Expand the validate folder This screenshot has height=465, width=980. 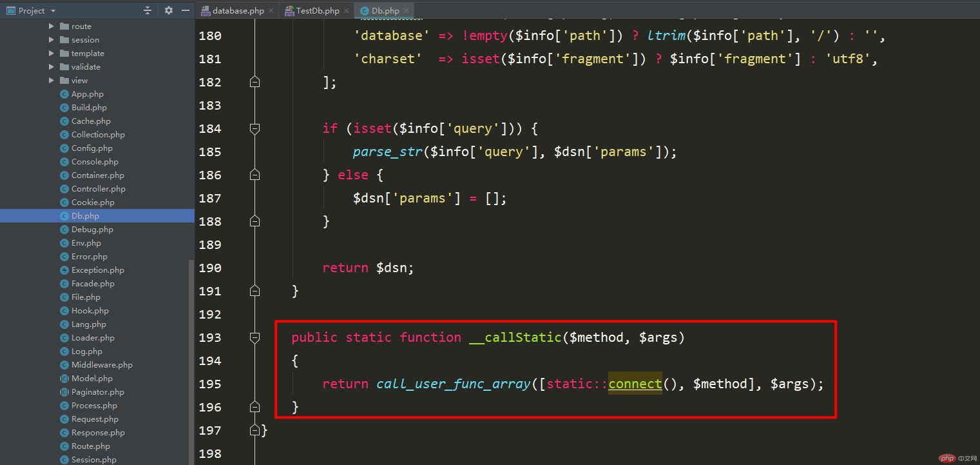pos(52,67)
